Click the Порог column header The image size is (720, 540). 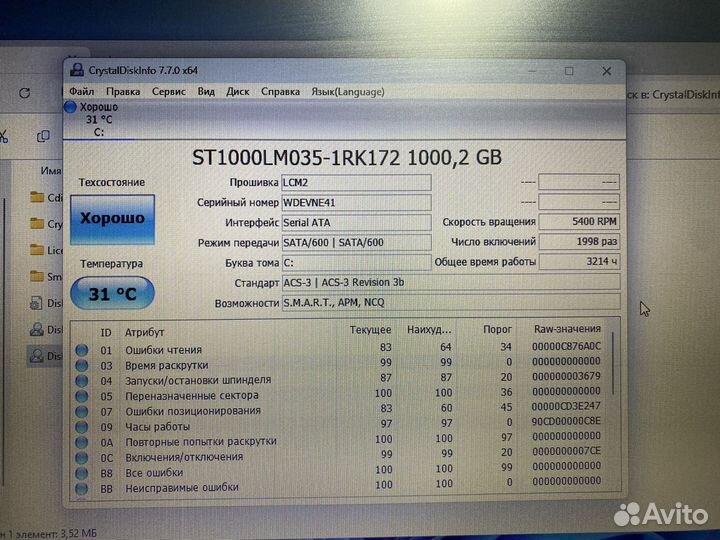(497, 330)
